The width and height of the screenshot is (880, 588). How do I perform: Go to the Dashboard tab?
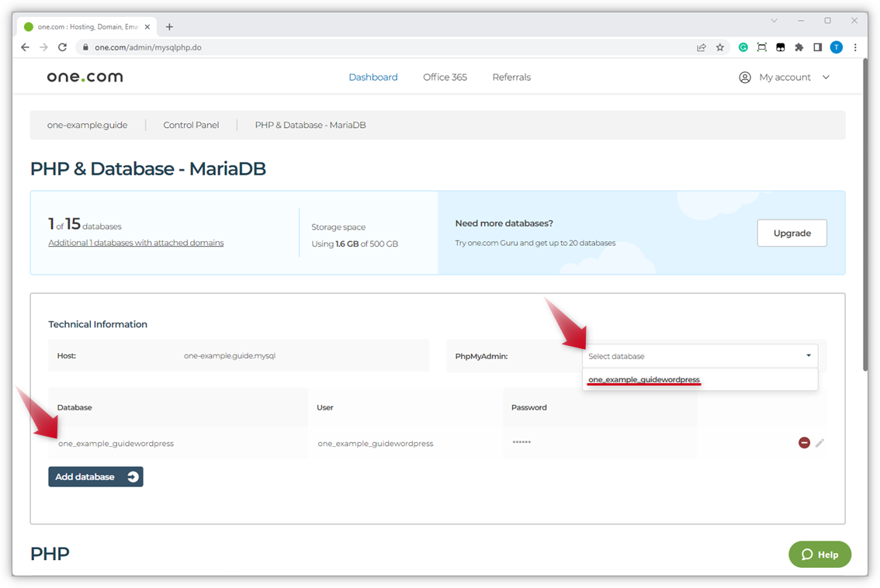(372, 78)
